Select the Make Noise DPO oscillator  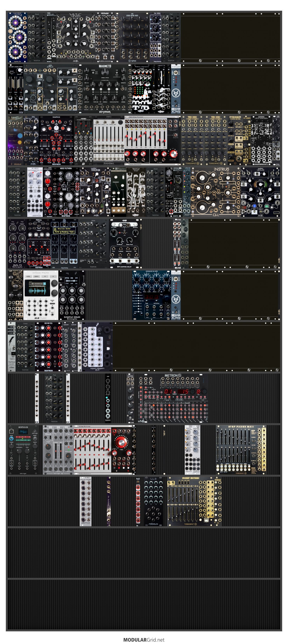click(50, 89)
